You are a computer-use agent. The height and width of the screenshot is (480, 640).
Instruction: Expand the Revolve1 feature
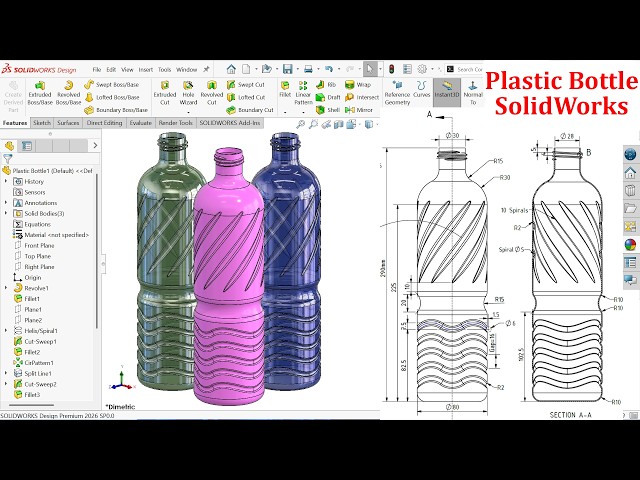coord(6,288)
